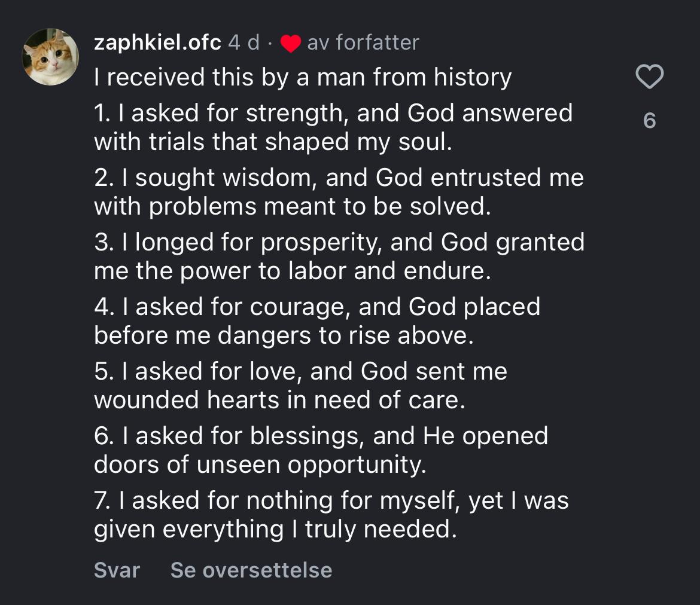Click the line starting '3. I longed for prosperity'
700x605 pixels.
[x=339, y=242]
